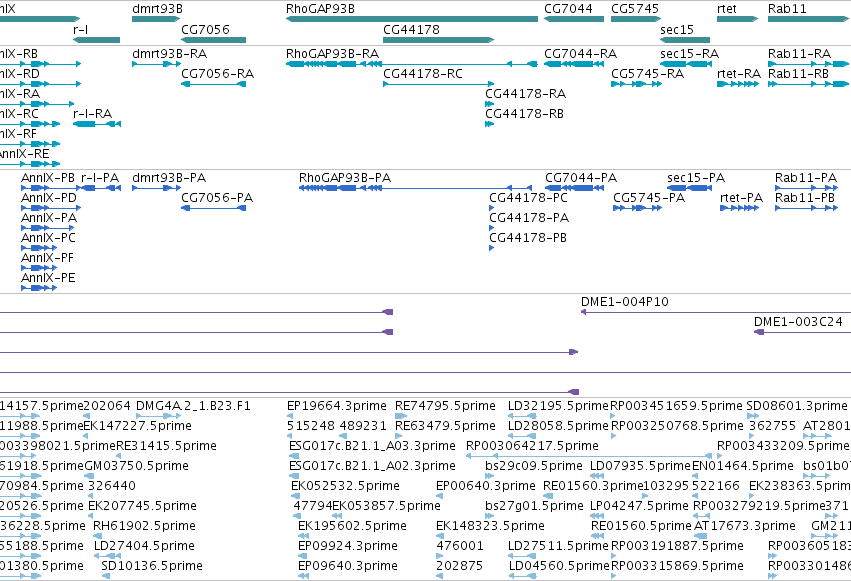Open the Rab11-PB protein label

805,197
